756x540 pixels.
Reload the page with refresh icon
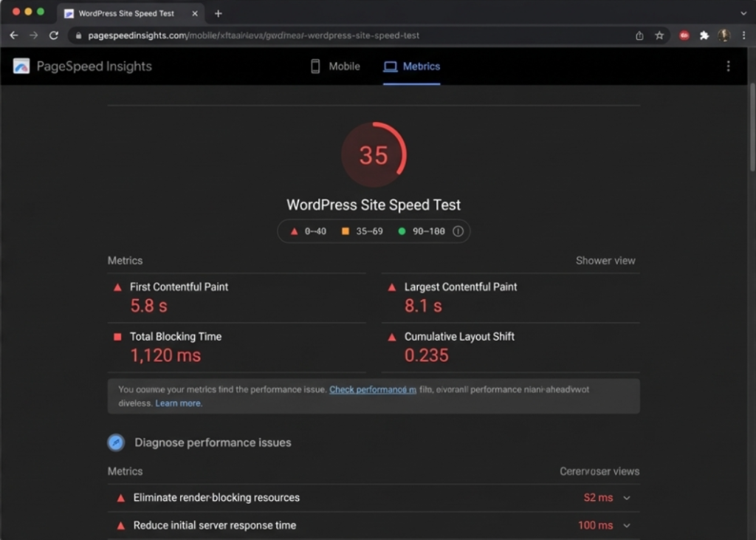tap(54, 35)
